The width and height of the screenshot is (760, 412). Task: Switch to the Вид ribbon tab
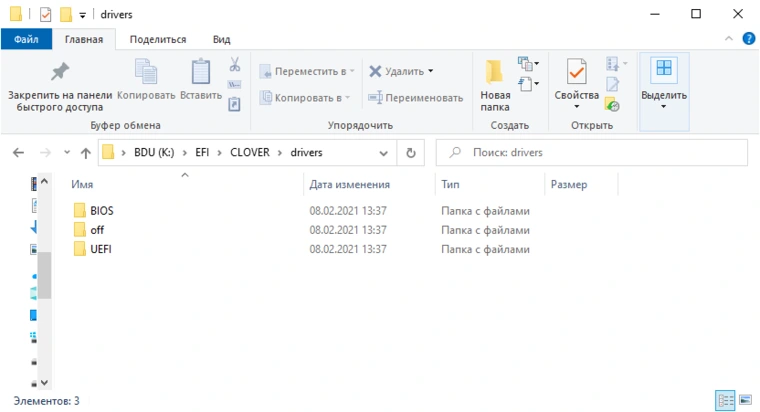coord(221,39)
